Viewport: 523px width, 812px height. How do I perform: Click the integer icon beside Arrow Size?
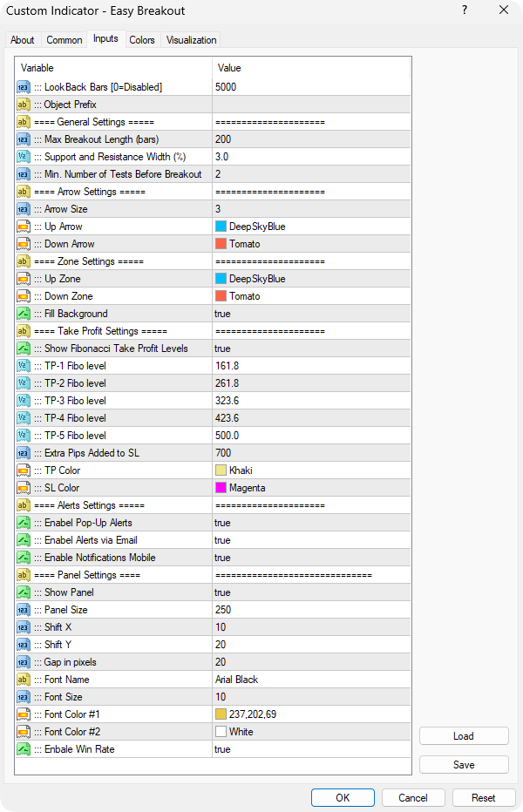(24, 209)
